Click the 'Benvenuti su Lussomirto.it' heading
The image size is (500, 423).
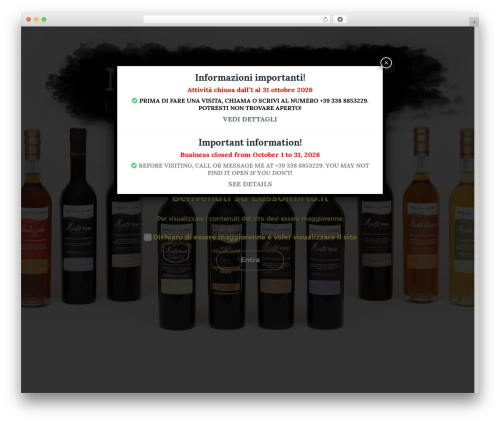250,198
